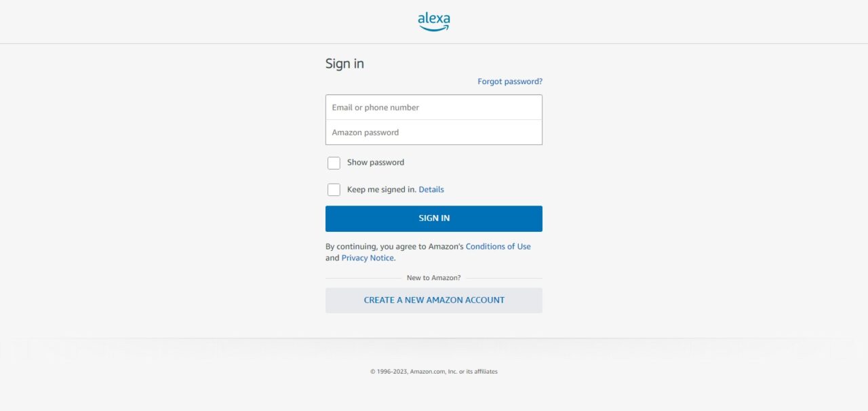Enable the Show password checkbox
Image resolution: width=868 pixels, height=411 pixels.
[x=334, y=163]
